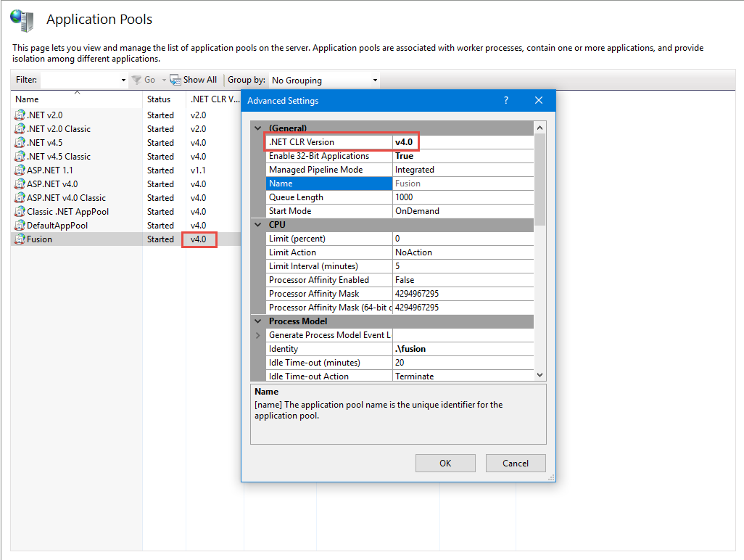This screenshot has height=560, width=744.
Task: Click the settings grid scrollbar thumb
Action: coord(540,179)
